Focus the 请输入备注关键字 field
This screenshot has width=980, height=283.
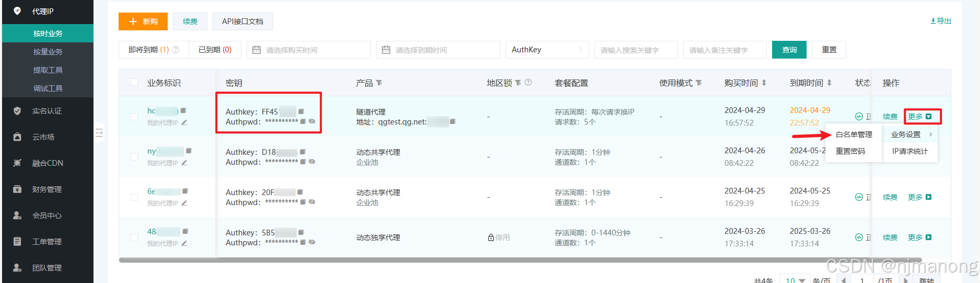(x=725, y=50)
